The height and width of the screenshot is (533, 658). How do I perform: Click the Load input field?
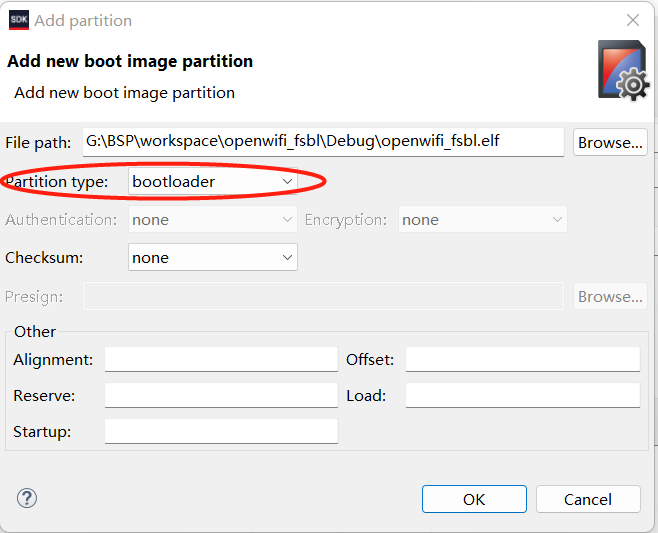click(x=522, y=395)
